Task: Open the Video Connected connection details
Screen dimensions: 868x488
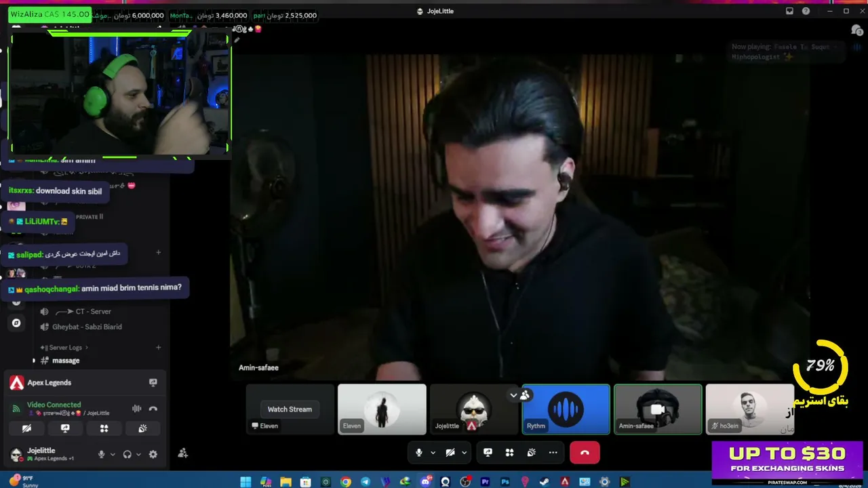Action: pos(54,405)
